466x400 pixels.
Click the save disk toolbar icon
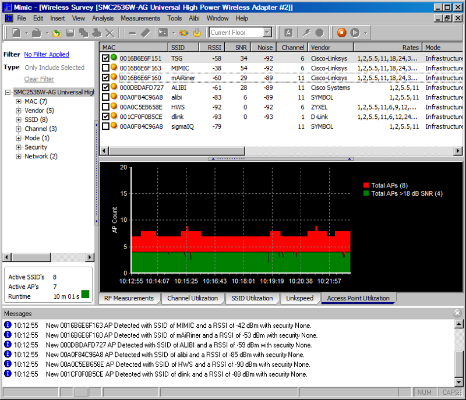pos(70,33)
